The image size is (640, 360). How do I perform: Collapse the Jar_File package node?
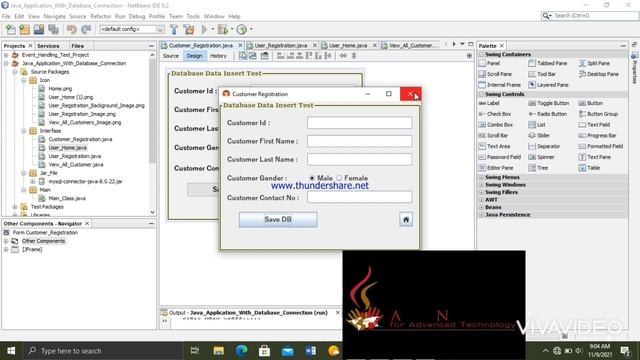24,173
